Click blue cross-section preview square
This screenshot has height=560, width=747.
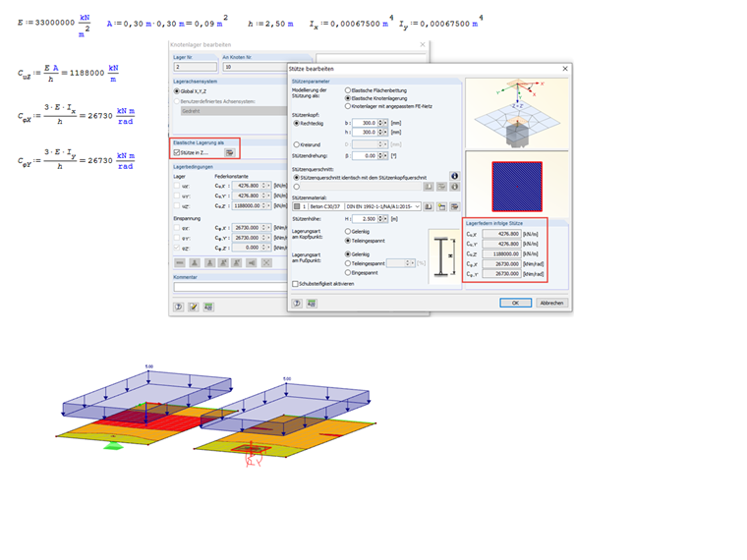[x=517, y=187]
